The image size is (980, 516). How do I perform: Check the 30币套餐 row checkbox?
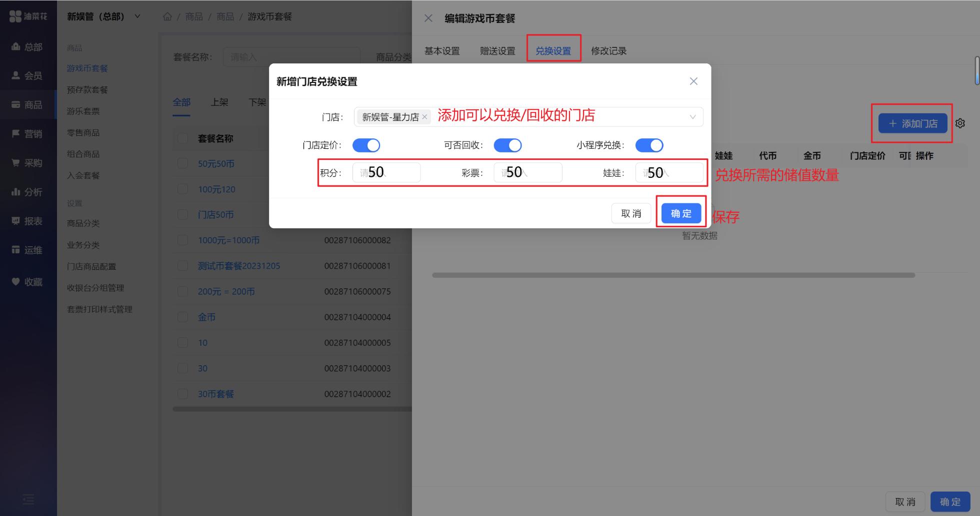(x=182, y=394)
